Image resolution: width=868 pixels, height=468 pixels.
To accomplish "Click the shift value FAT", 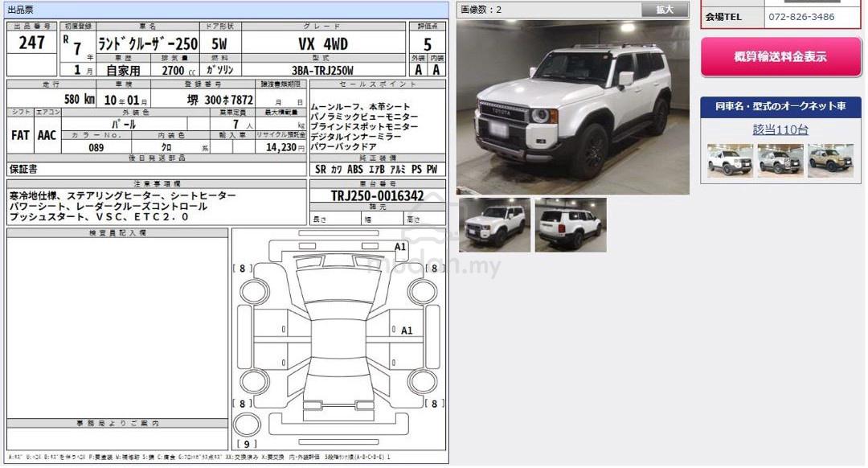I will 20,135.
